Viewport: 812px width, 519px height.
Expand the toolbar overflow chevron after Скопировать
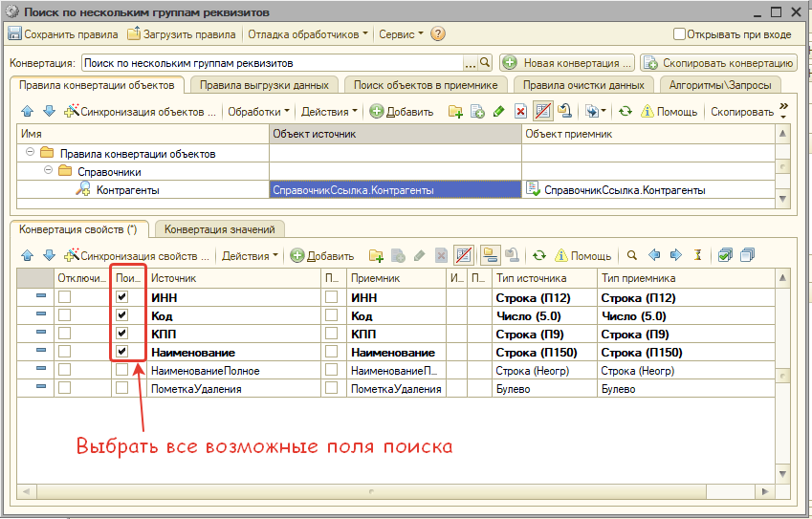click(x=783, y=110)
